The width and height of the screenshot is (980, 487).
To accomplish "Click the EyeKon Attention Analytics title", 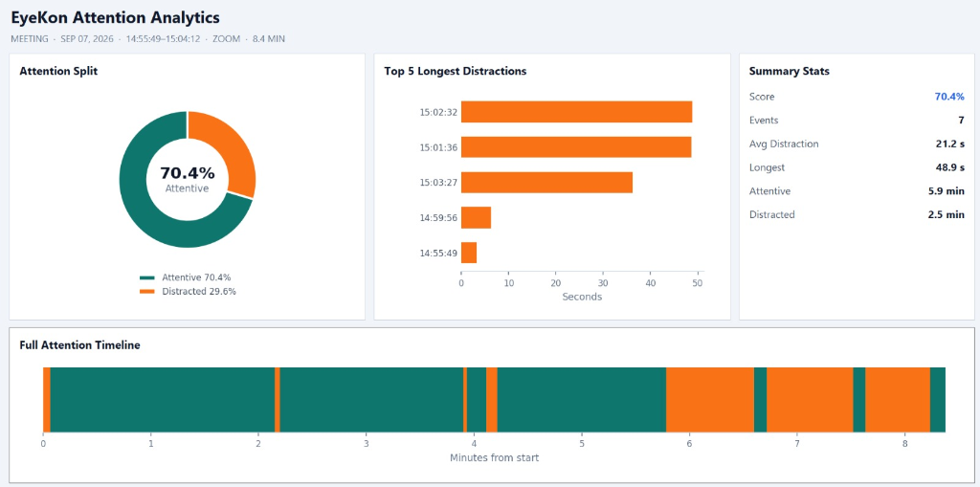I will point(116,17).
